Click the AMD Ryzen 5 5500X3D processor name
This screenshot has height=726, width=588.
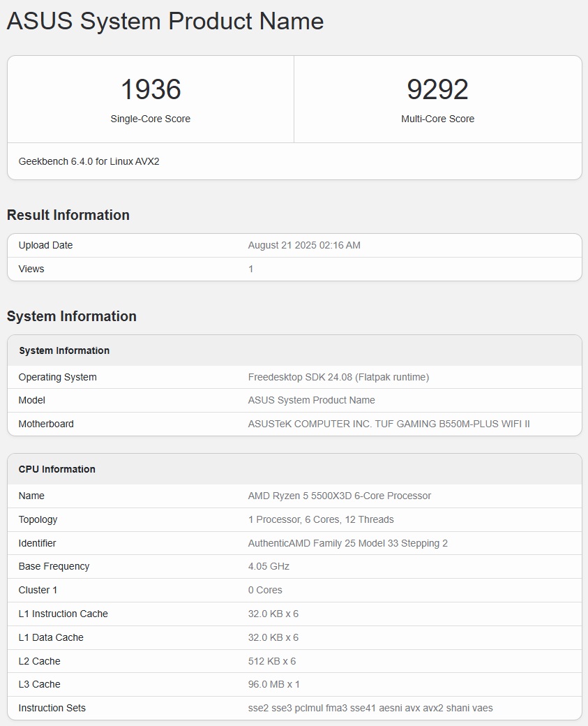[x=339, y=496]
